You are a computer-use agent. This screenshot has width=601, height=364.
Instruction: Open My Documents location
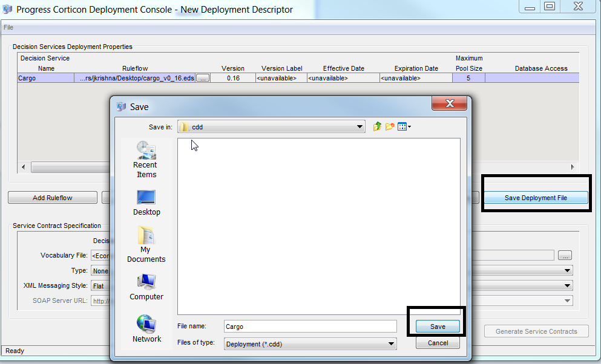(x=146, y=244)
